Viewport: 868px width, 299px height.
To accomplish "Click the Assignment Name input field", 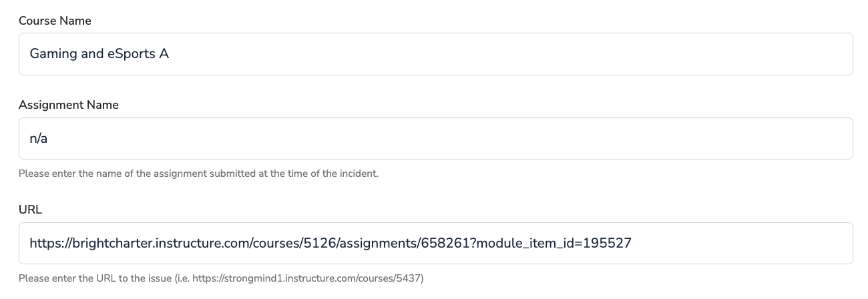I will click(x=435, y=139).
